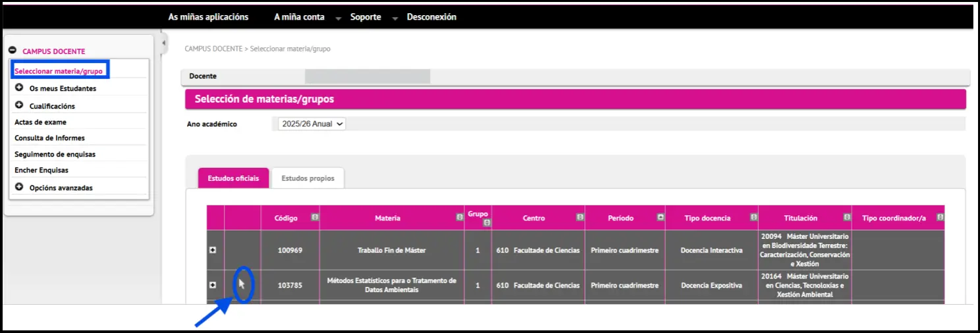Image resolution: width=980 pixels, height=333 pixels.
Task: Select the subject code 103785 cell
Action: pyautogui.click(x=290, y=286)
